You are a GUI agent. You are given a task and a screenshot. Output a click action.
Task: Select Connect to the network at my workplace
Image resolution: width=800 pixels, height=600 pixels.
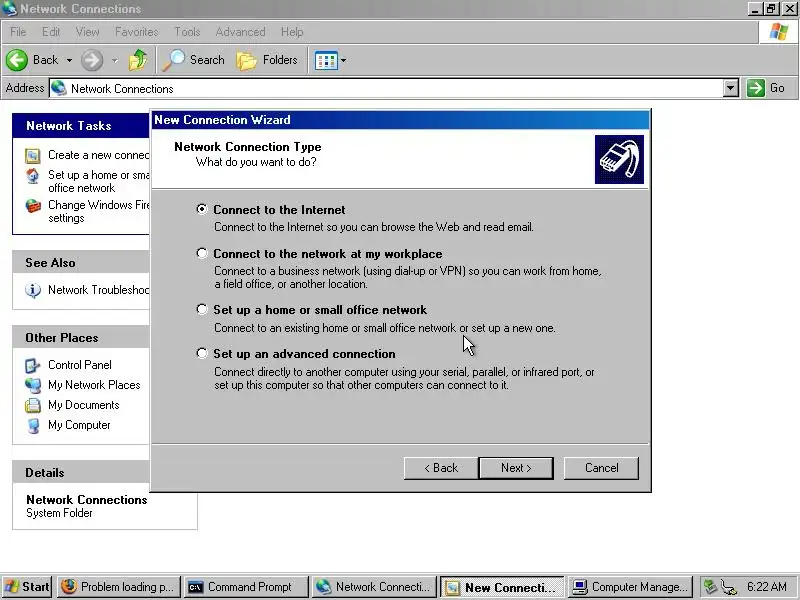(x=202, y=253)
